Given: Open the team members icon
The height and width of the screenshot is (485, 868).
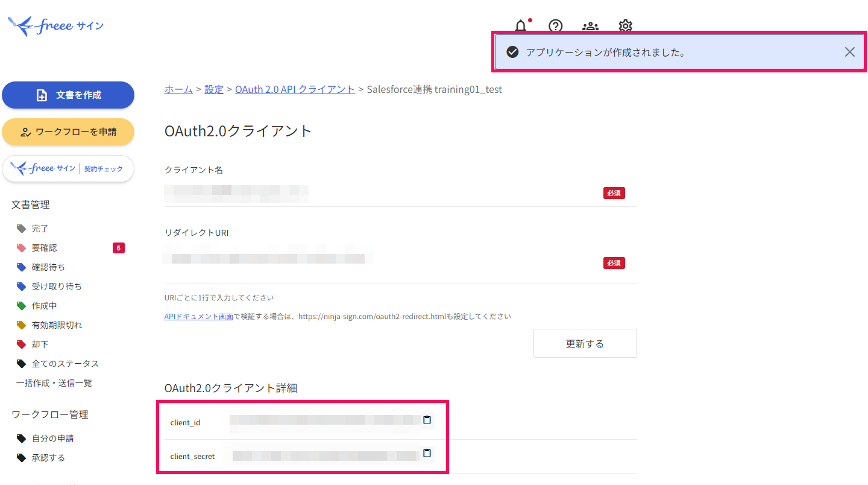Looking at the screenshot, I should pos(590,26).
